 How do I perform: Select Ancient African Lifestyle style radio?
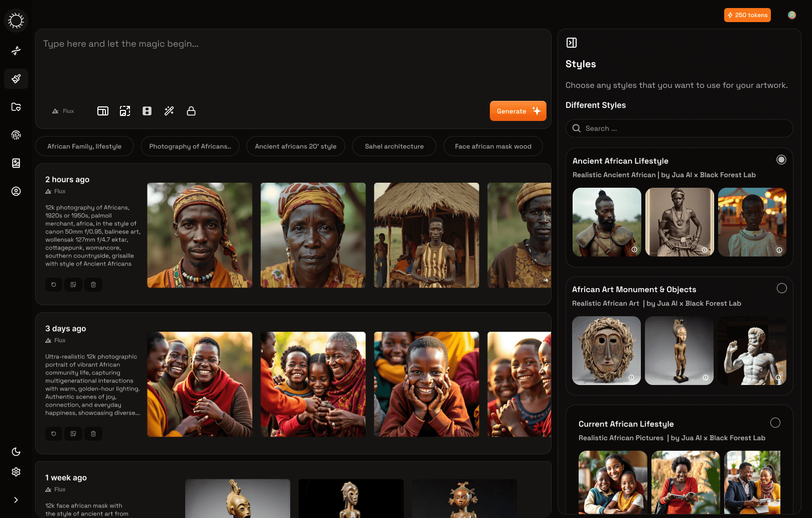point(781,160)
